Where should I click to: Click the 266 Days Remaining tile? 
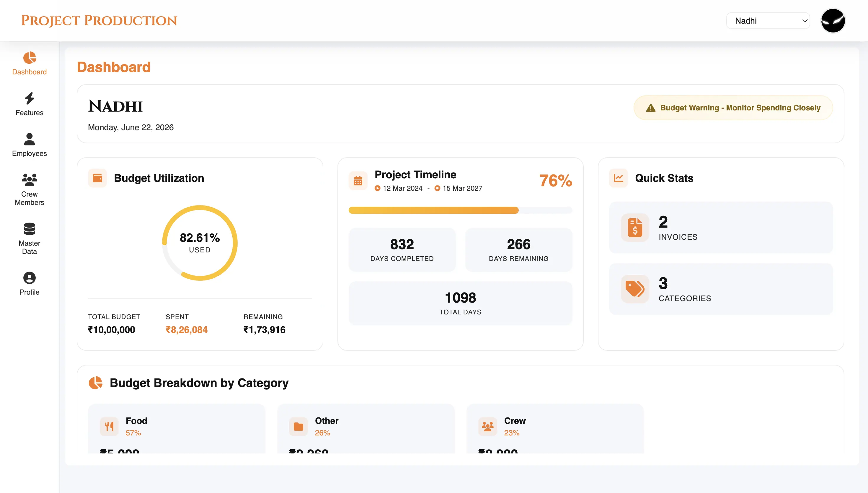coord(519,250)
